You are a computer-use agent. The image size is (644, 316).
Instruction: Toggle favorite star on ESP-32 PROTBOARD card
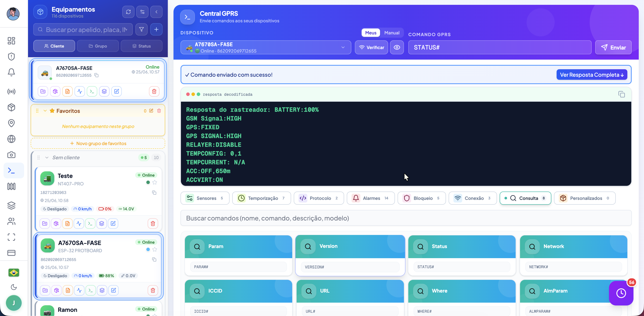pyautogui.click(x=155, y=249)
